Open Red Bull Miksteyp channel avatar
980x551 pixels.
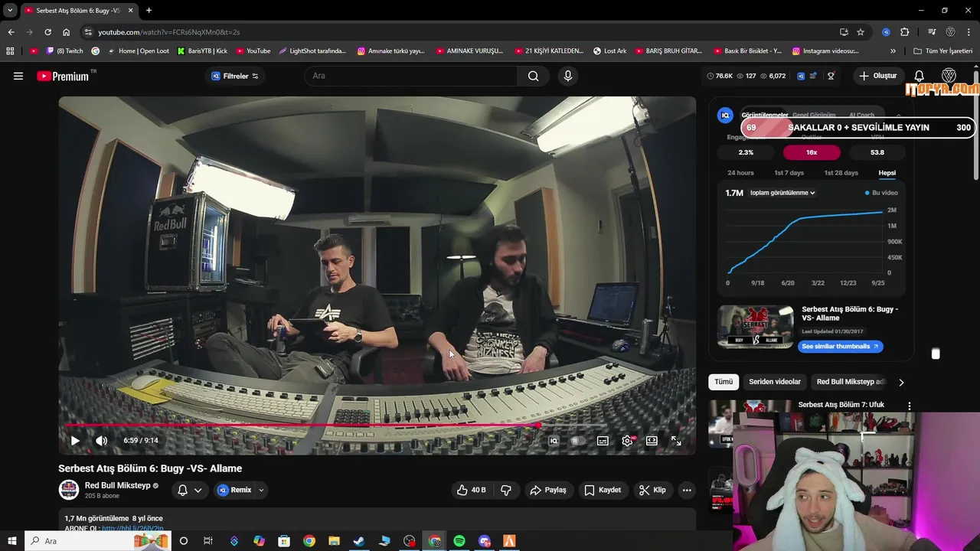[69, 490]
